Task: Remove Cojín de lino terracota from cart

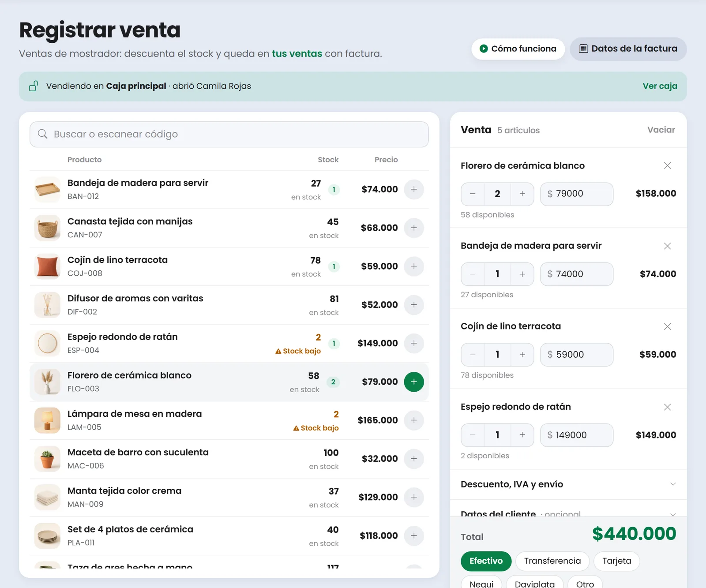Action: (x=667, y=326)
